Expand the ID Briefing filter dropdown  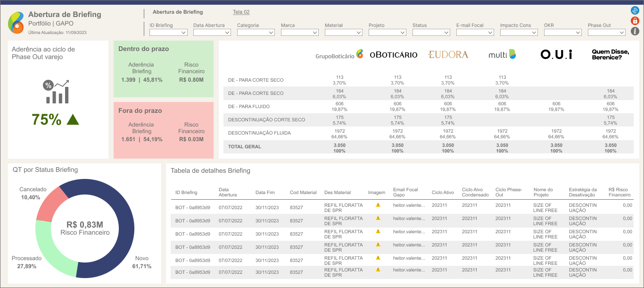point(168,33)
